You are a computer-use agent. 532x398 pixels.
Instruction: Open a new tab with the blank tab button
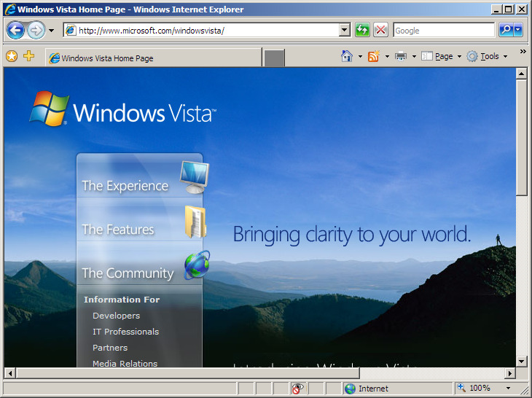click(274, 58)
